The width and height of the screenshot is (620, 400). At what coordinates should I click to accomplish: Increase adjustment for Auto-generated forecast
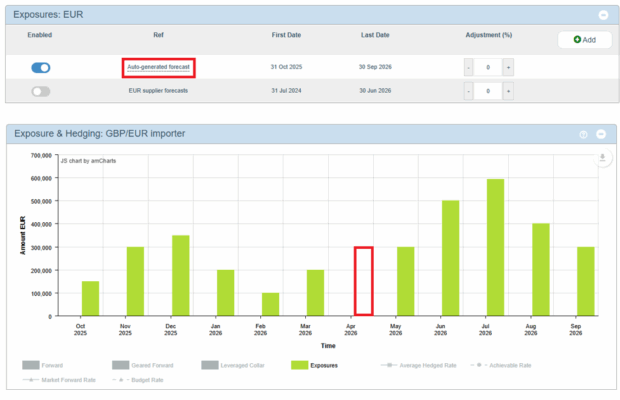(508, 68)
